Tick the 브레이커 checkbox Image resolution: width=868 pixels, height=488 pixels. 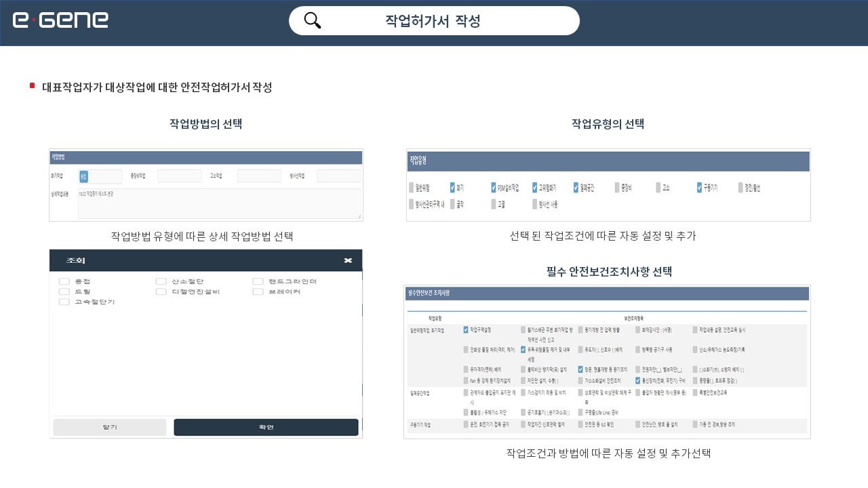click(x=258, y=291)
